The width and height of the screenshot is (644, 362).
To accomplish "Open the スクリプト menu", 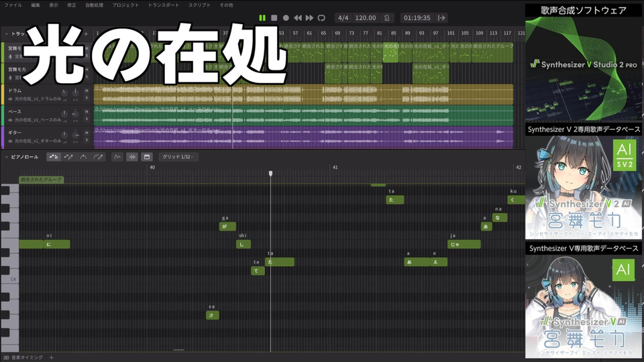I will click(199, 5).
